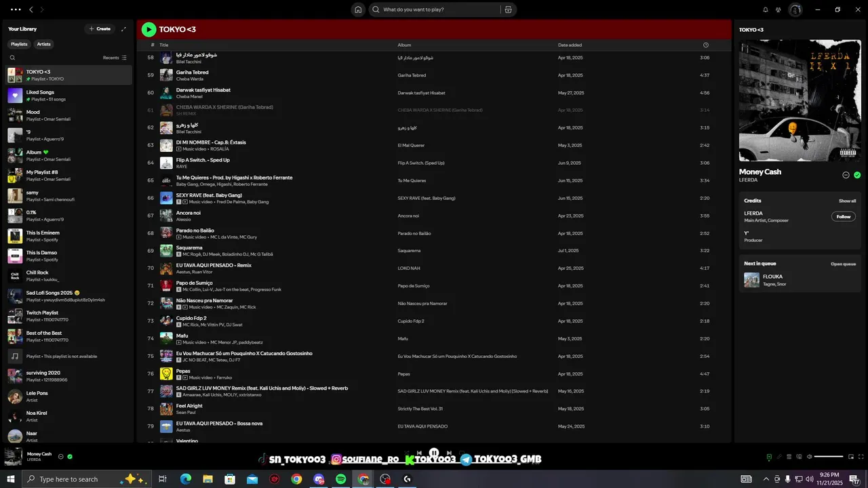Toggle Money Cash liked check in player bar
Image resolution: width=868 pixels, height=488 pixels.
tap(70, 457)
